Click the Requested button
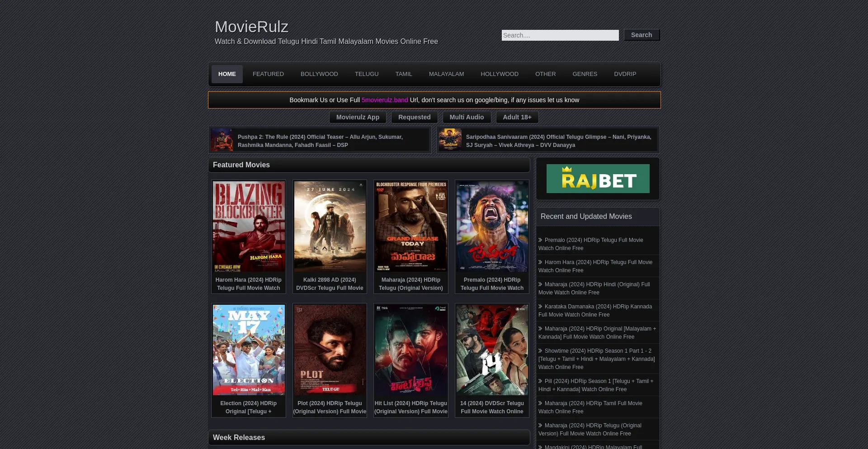This screenshot has width=868, height=449. tap(414, 117)
